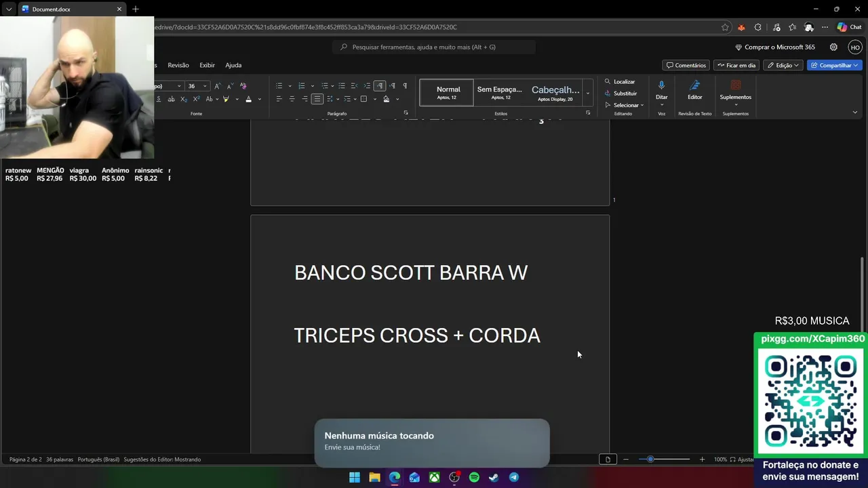This screenshot has height=488, width=868.
Task: Apply the Cabeçalho style
Action: pyautogui.click(x=555, y=93)
